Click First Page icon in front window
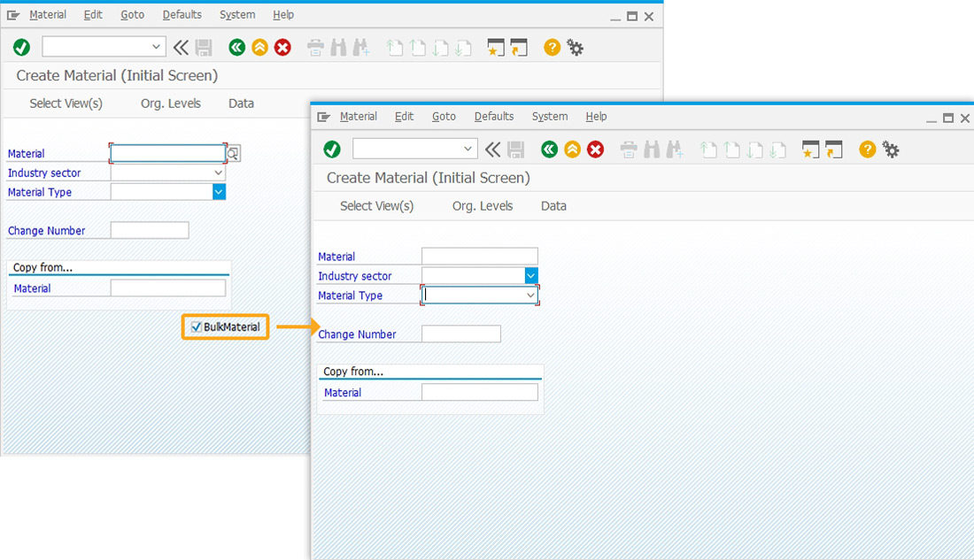This screenshot has height=560, width=974. pos(708,149)
